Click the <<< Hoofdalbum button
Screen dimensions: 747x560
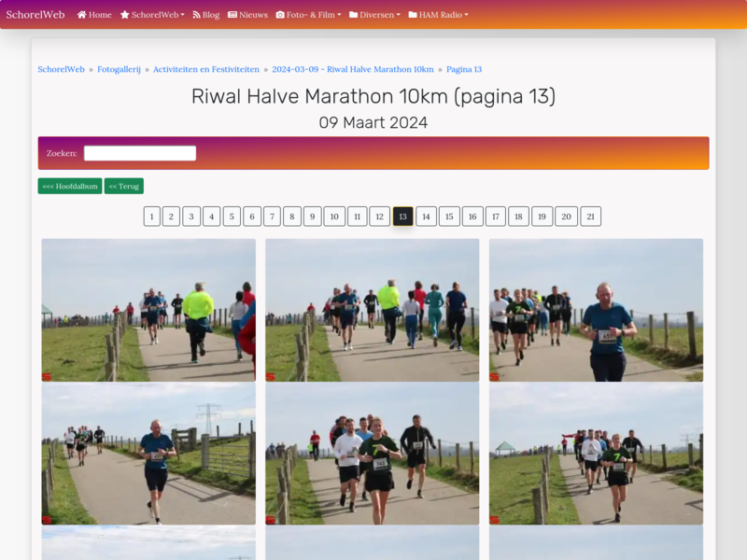tap(70, 186)
